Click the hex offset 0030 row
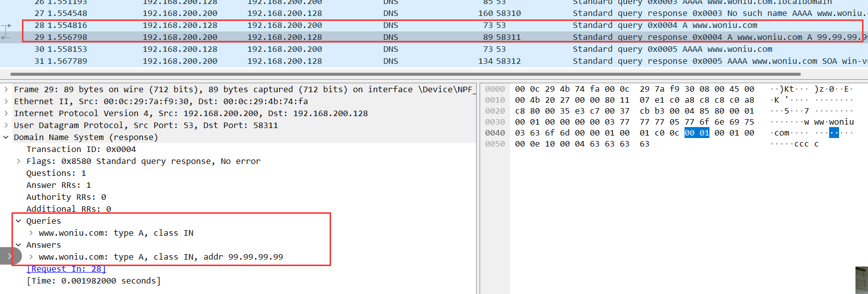The height and width of the screenshot is (294, 868). tap(495, 122)
